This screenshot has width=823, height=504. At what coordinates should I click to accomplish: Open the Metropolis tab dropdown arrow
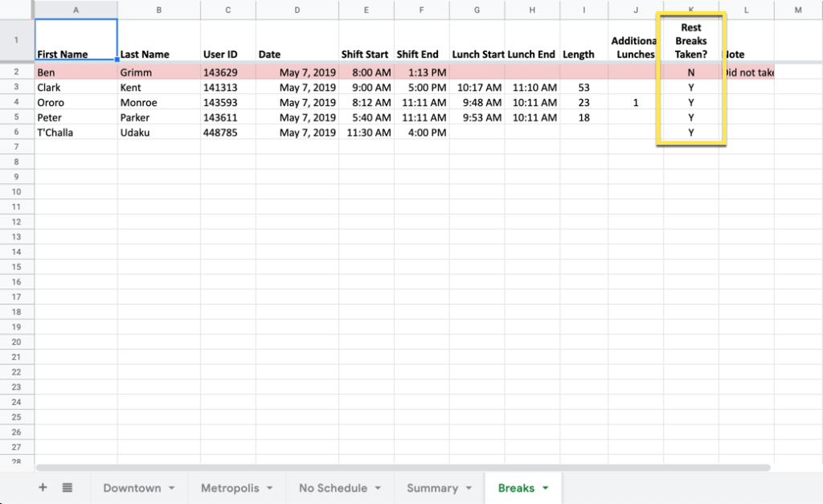point(269,487)
